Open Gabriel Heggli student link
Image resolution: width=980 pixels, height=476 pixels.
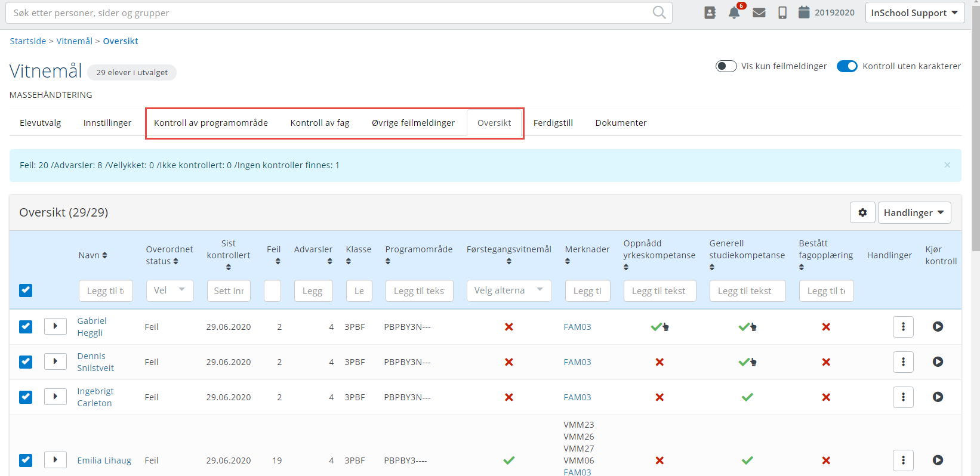click(92, 327)
